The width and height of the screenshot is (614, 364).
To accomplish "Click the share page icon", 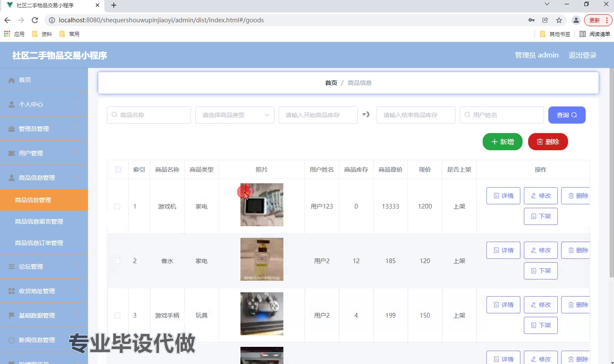I will pos(545,20).
